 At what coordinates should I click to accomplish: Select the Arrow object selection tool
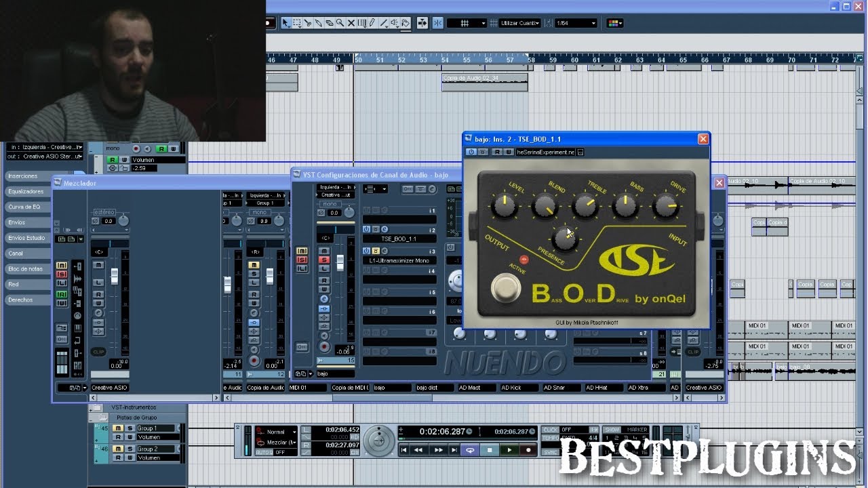click(x=285, y=23)
